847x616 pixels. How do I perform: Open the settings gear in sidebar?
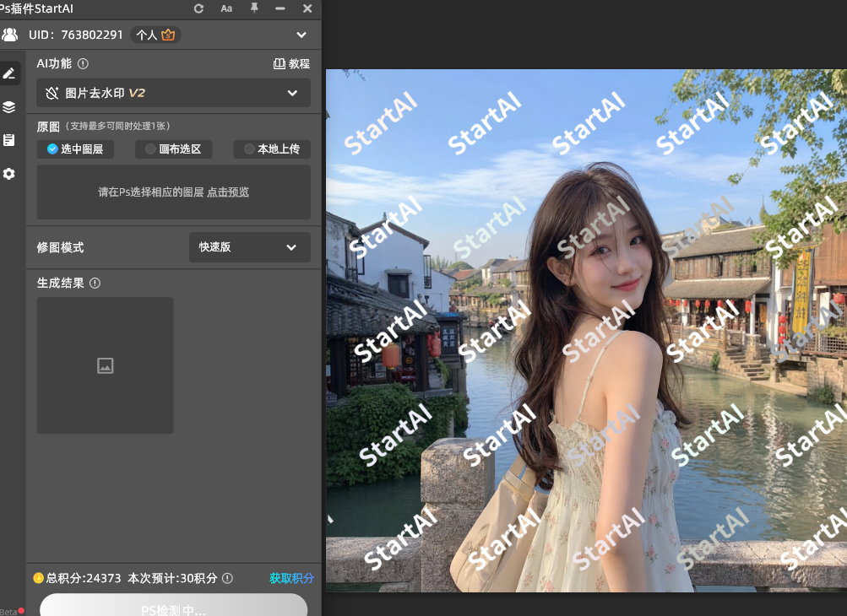pyautogui.click(x=9, y=174)
